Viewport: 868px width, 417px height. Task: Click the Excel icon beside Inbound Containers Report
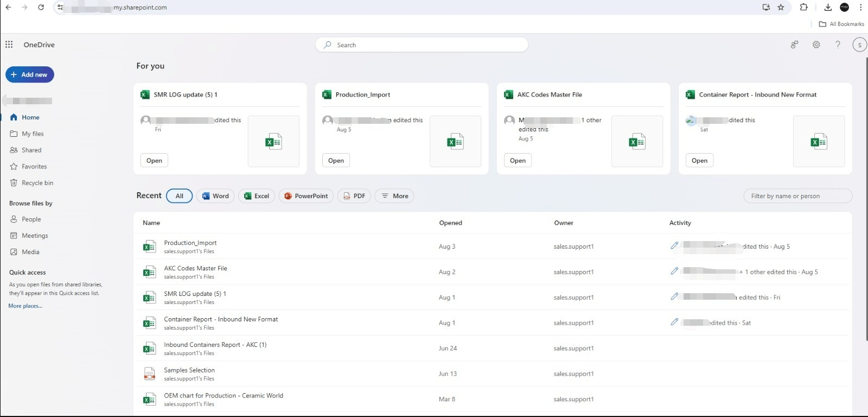pyautogui.click(x=149, y=349)
